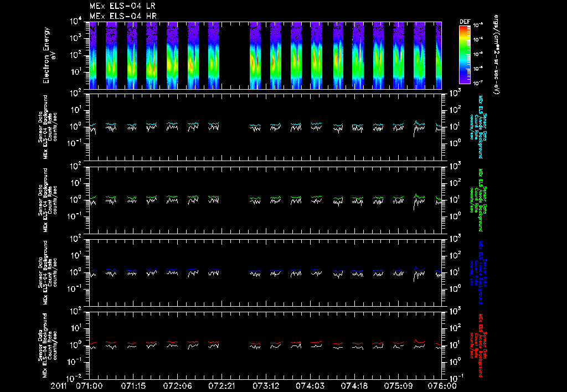Click left axis label of the blue-trace panel
This screenshot has height=392, width=567.
point(47,272)
